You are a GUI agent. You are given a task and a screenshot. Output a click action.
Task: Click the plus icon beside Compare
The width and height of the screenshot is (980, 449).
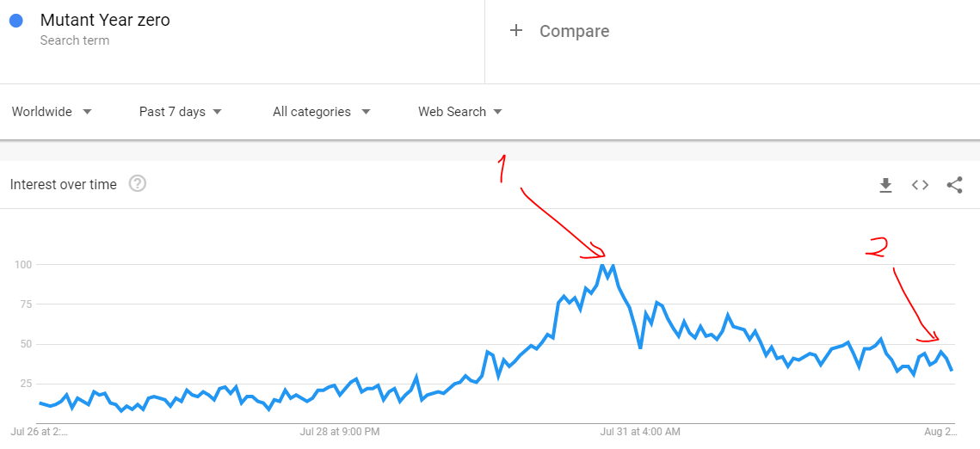click(516, 31)
